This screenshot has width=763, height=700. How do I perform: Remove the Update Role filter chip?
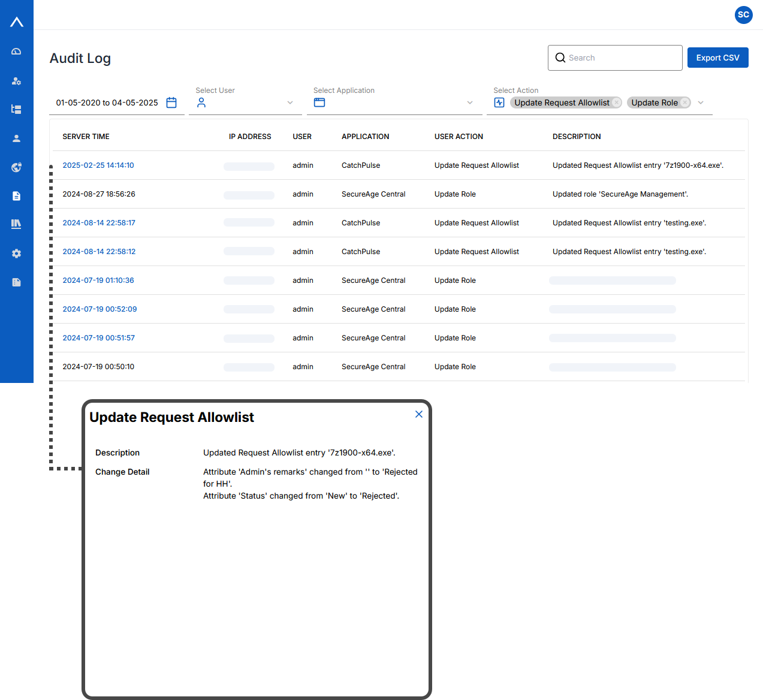(x=684, y=102)
